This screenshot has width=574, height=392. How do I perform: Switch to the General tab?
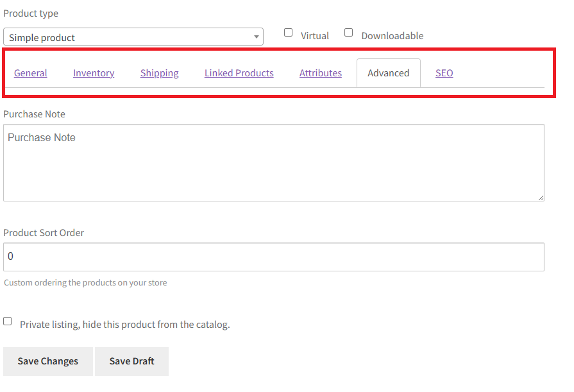point(30,73)
